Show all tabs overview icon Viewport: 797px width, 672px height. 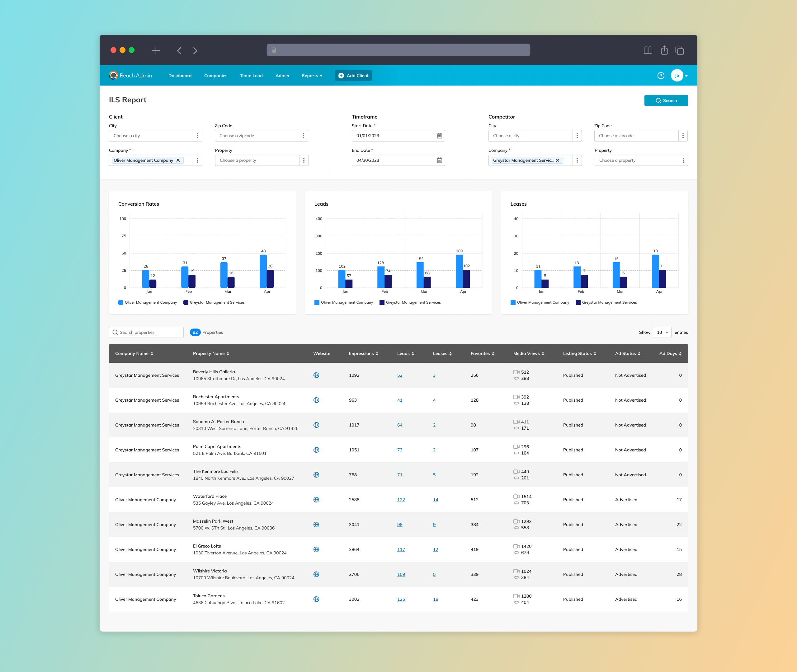(x=679, y=50)
